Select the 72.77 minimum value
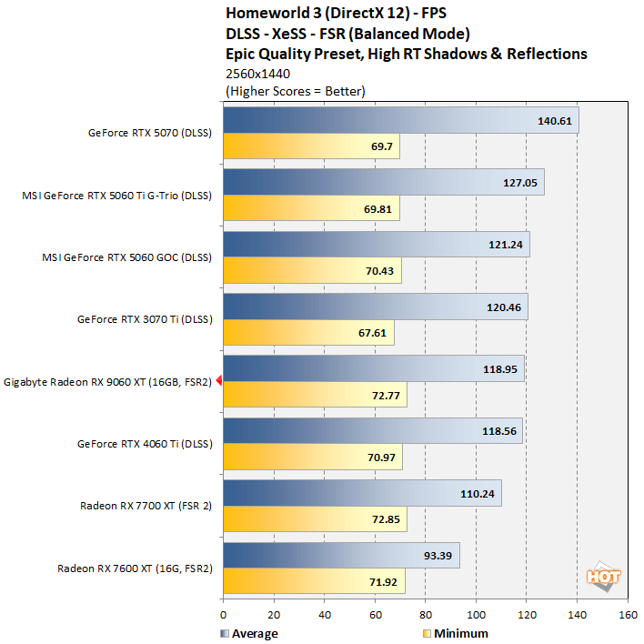The height and width of the screenshot is (644, 644). (x=386, y=396)
